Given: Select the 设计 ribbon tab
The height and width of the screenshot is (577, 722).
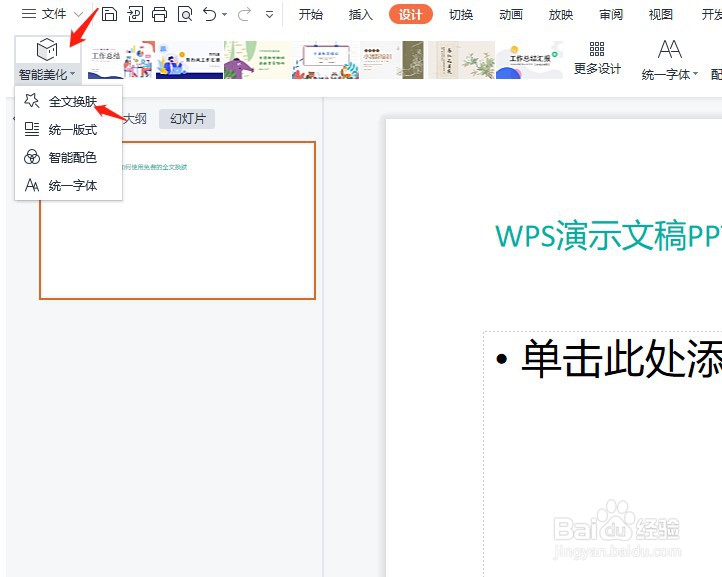Looking at the screenshot, I should tap(410, 15).
